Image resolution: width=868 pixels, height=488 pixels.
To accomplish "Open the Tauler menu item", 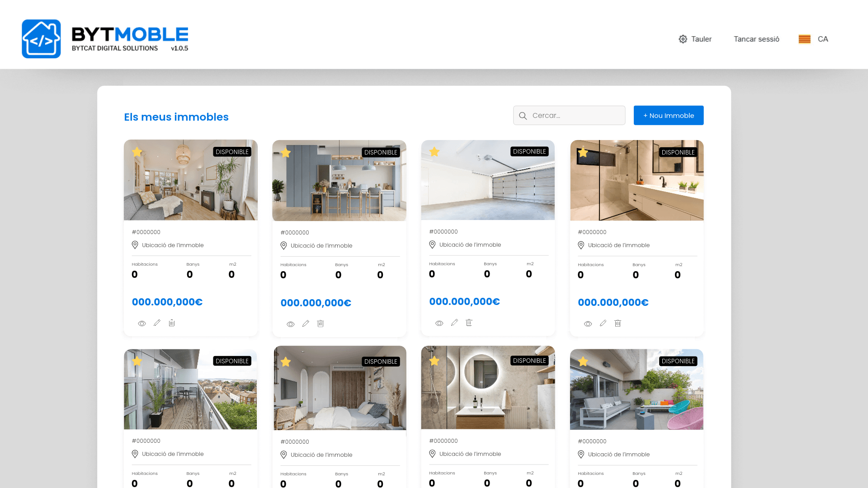I will pos(701,39).
